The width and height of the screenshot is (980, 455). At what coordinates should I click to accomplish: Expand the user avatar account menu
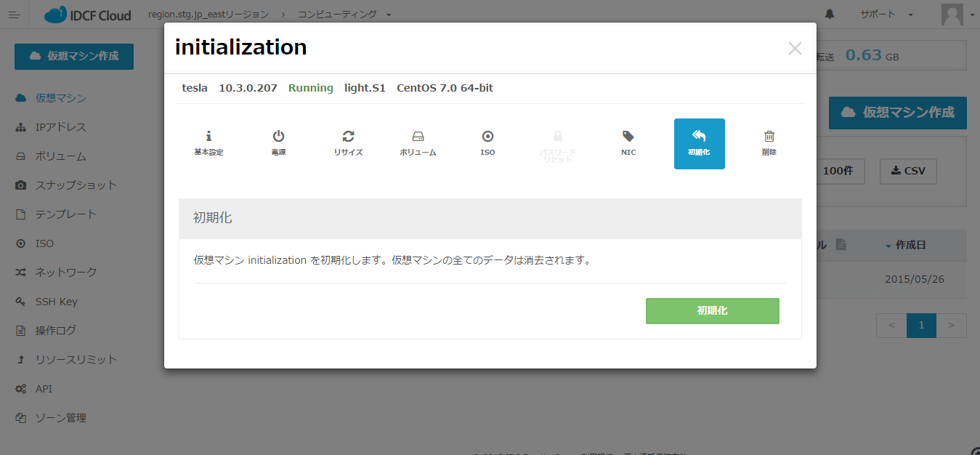pyautogui.click(x=957, y=15)
